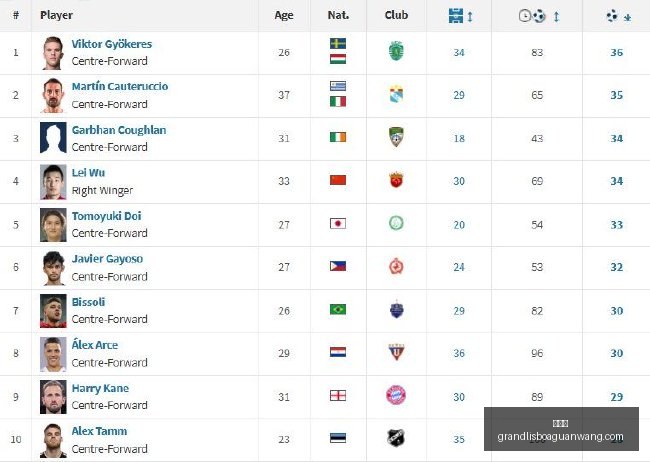Click the Buriram United crest next to Bissoli
This screenshot has height=462, width=650.
coord(396,309)
